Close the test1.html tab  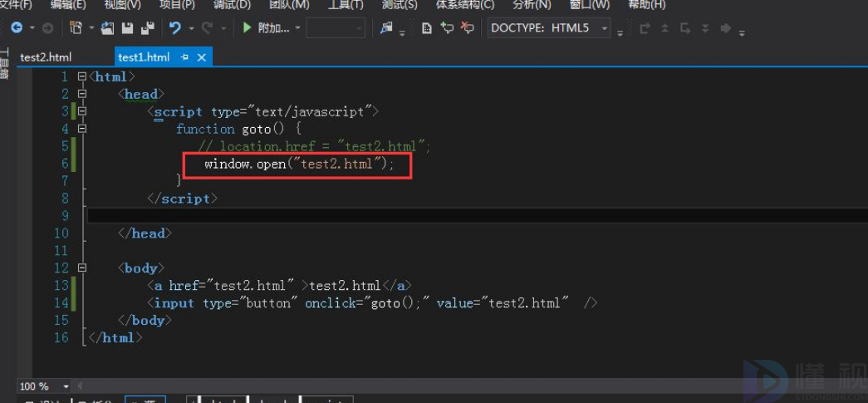point(202,57)
